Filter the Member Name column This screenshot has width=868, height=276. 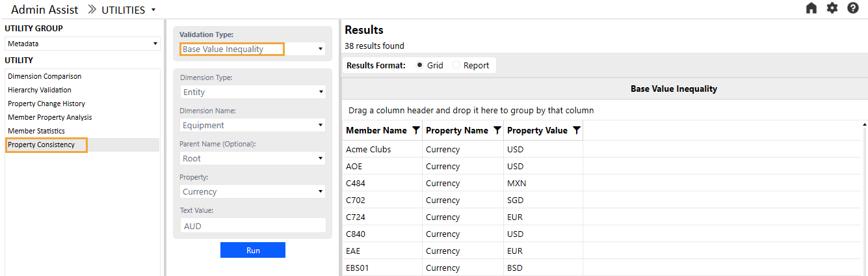(416, 131)
